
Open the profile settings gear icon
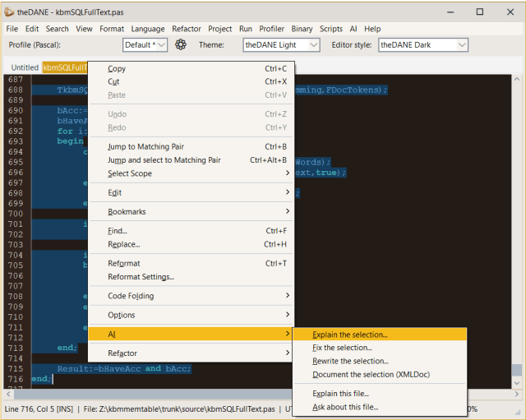[x=181, y=44]
